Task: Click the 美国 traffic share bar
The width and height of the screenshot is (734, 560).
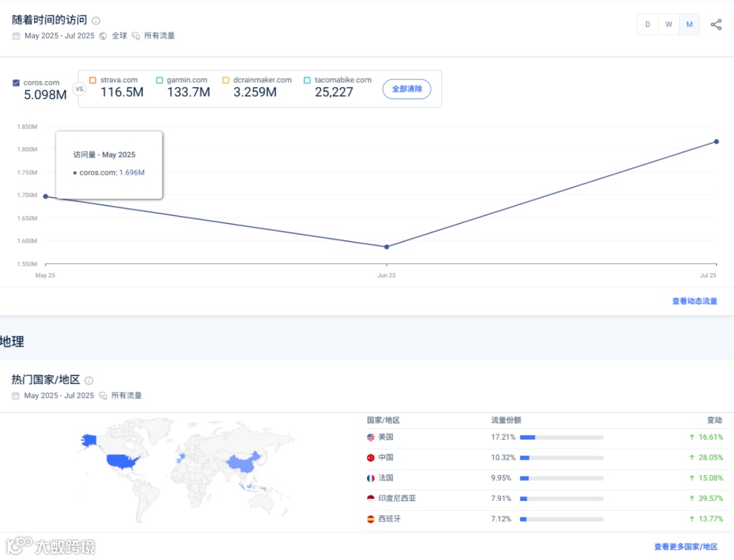Action: tap(562, 437)
